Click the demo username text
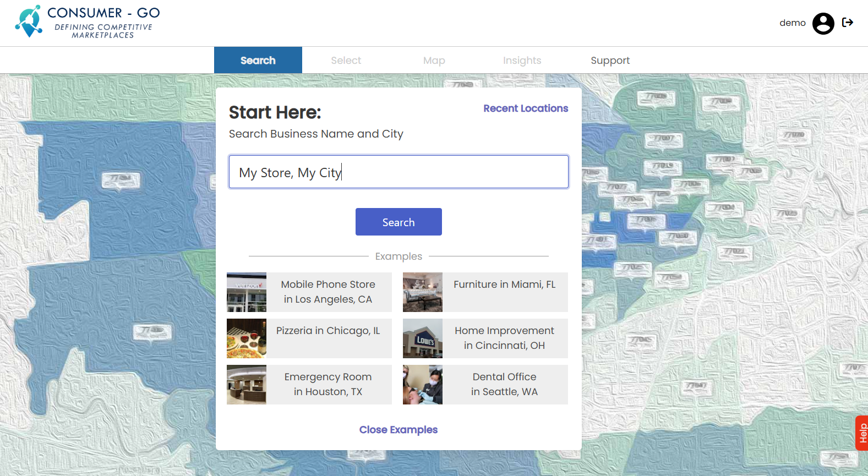 [x=793, y=23]
